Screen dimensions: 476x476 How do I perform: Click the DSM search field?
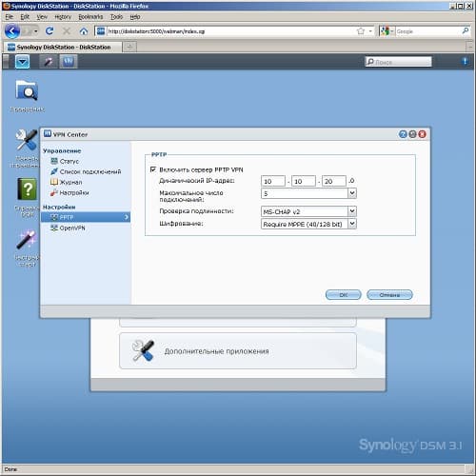pyautogui.click(x=399, y=62)
